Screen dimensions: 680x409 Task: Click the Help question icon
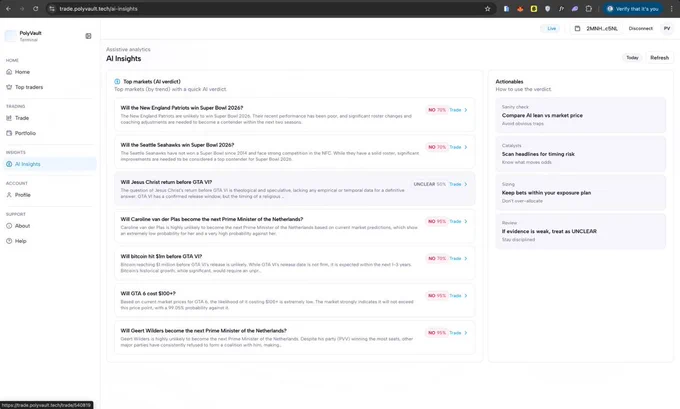point(9,241)
